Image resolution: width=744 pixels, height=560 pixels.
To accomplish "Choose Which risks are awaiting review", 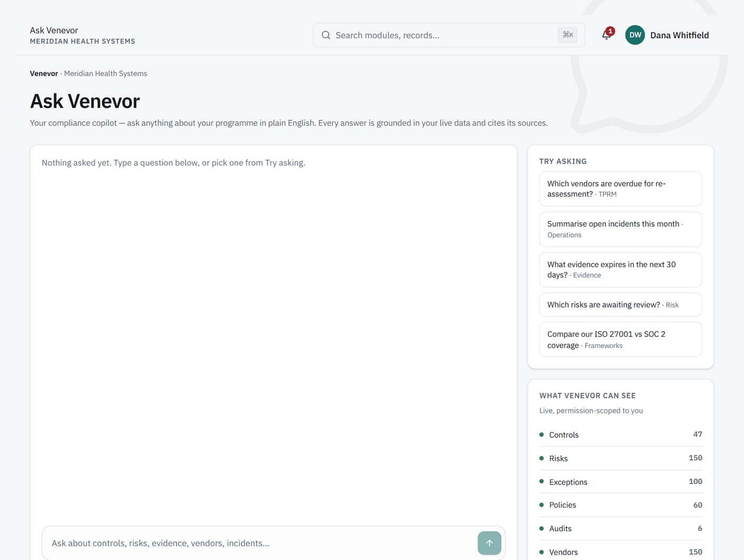I will click(621, 304).
